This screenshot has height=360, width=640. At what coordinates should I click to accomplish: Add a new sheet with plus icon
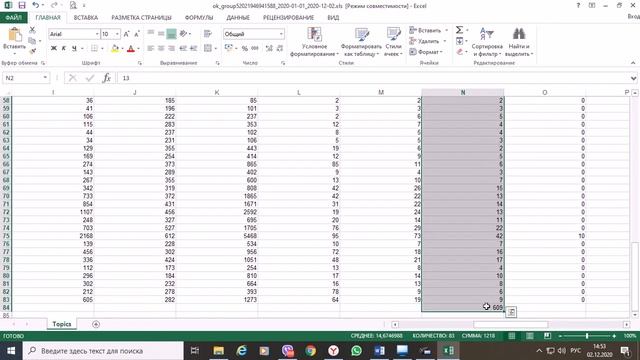(96, 324)
